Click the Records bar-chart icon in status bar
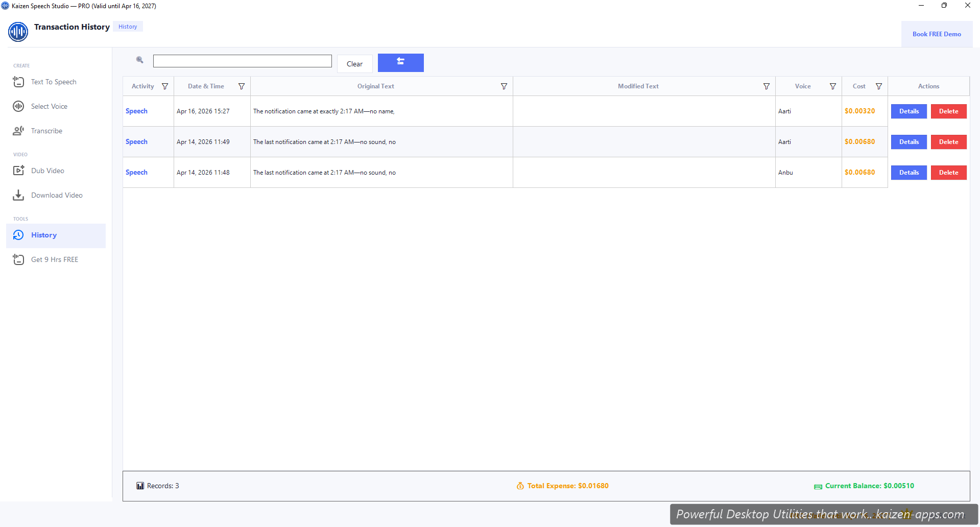 [x=140, y=486]
